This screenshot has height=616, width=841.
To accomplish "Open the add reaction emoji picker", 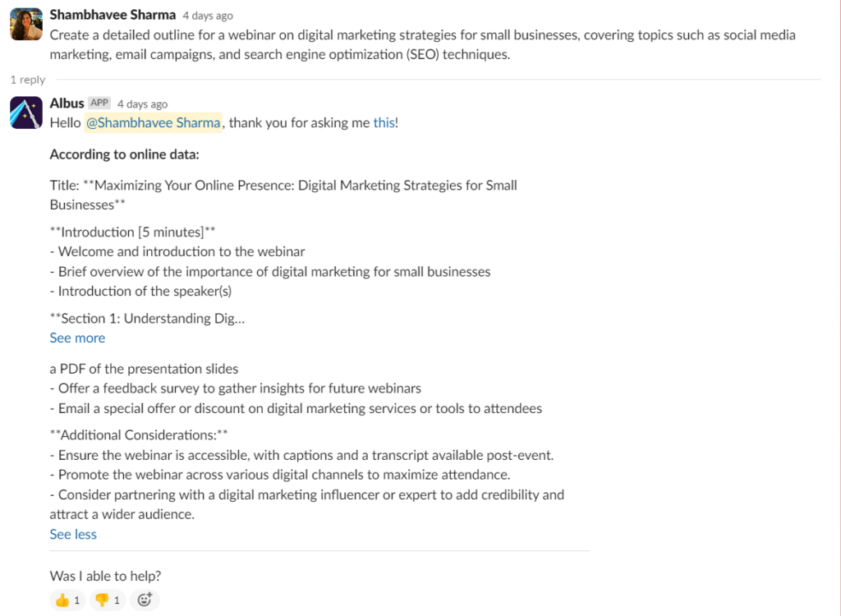I will [x=145, y=600].
